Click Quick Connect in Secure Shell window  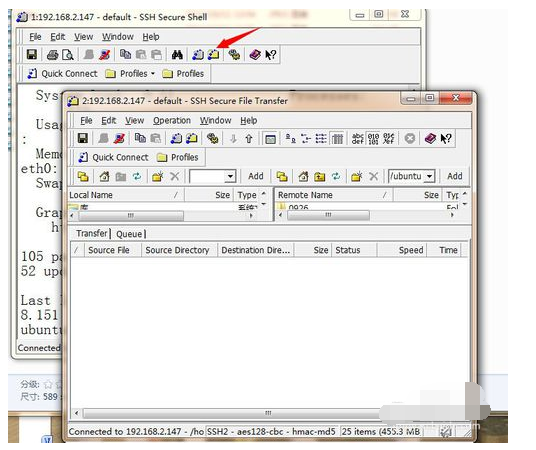63,74
